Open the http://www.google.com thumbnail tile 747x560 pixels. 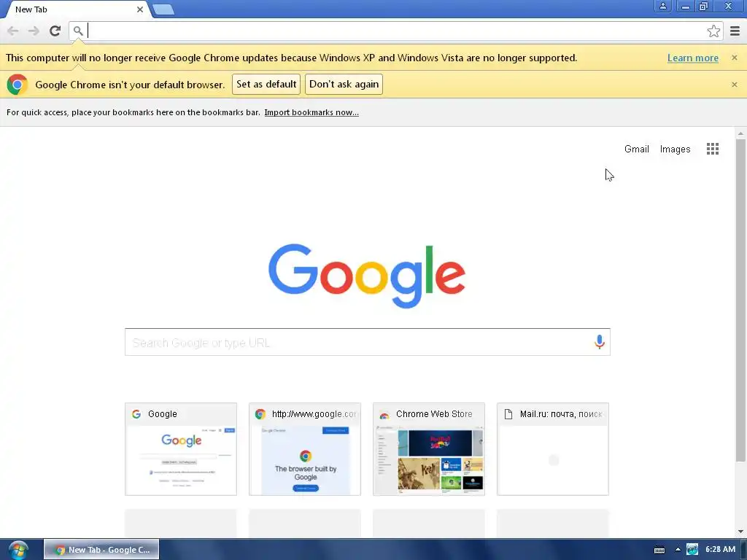click(305, 449)
